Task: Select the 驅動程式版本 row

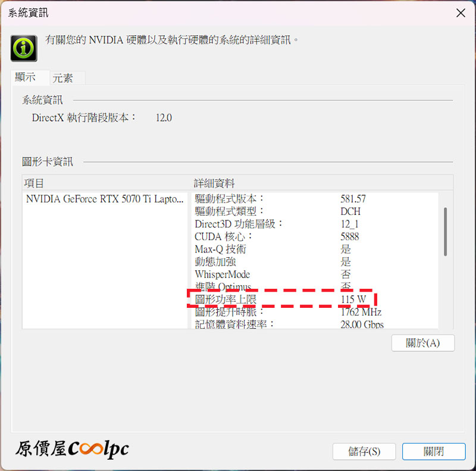Action: (x=316, y=199)
